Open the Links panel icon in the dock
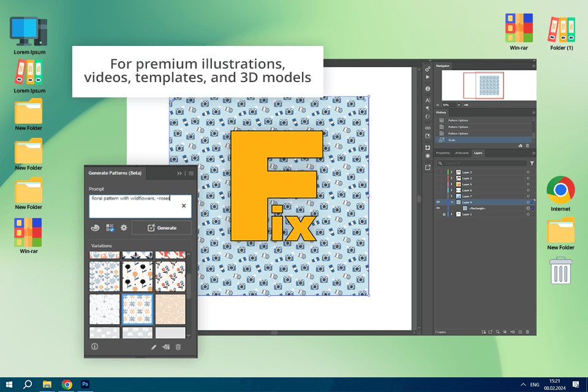This screenshot has width=588, height=392. click(x=428, y=128)
